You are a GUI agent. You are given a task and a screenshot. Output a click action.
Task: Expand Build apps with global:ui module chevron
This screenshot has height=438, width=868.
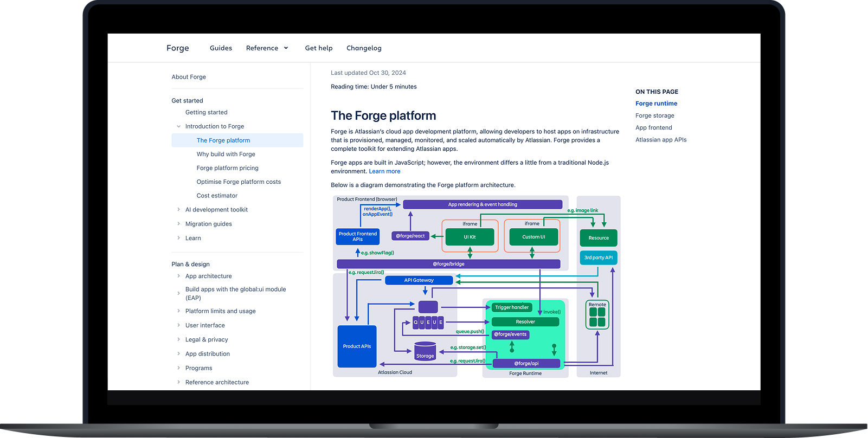(178, 293)
